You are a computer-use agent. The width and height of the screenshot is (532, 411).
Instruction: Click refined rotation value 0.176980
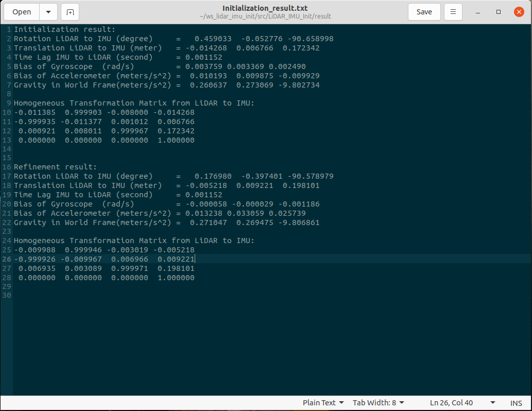pos(213,176)
